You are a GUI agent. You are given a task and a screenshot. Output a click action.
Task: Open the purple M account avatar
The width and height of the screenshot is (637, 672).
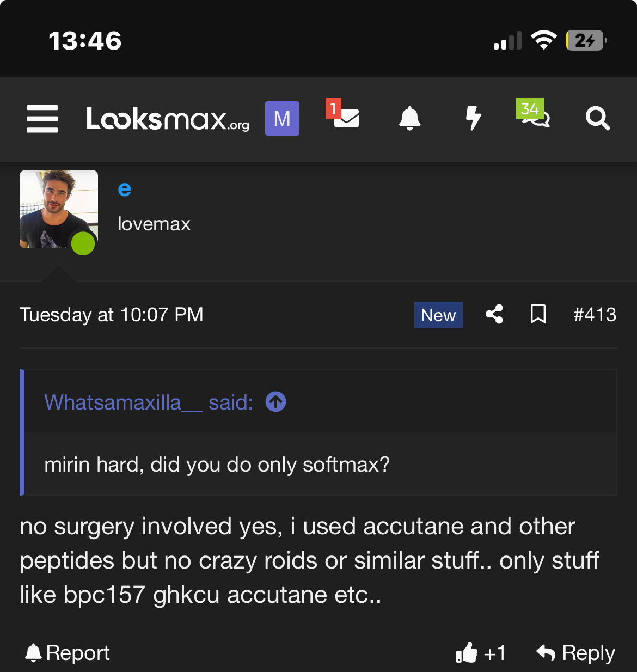point(282,119)
